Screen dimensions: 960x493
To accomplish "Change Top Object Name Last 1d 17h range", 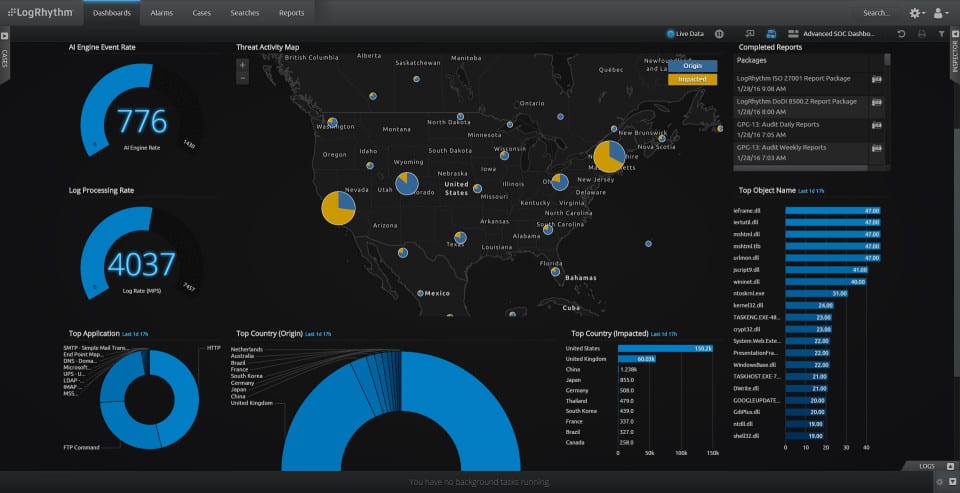I will pyautogui.click(x=811, y=191).
